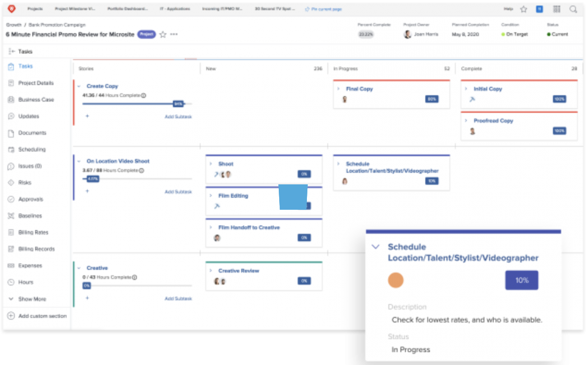The height and width of the screenshot is (365, 588).
Task: Click Joan Harris's project owner avatar
Action: click(x=408, y=34)
